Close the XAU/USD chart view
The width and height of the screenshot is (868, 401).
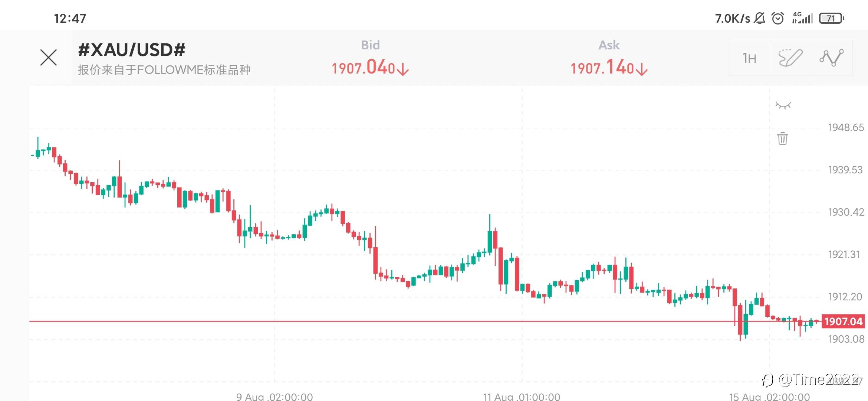coord(49,58)
